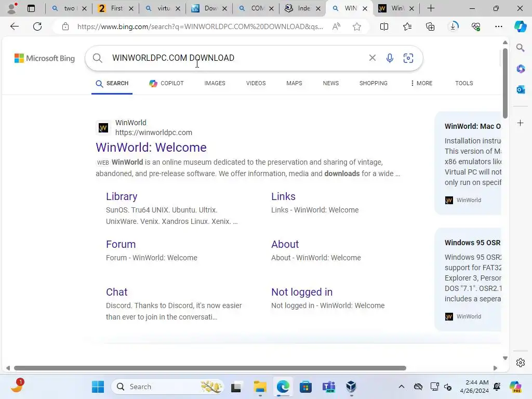Select the Maps search tab
Image resolution: width=532 pixels, height=399 pixels.
[x=294, y=83]
